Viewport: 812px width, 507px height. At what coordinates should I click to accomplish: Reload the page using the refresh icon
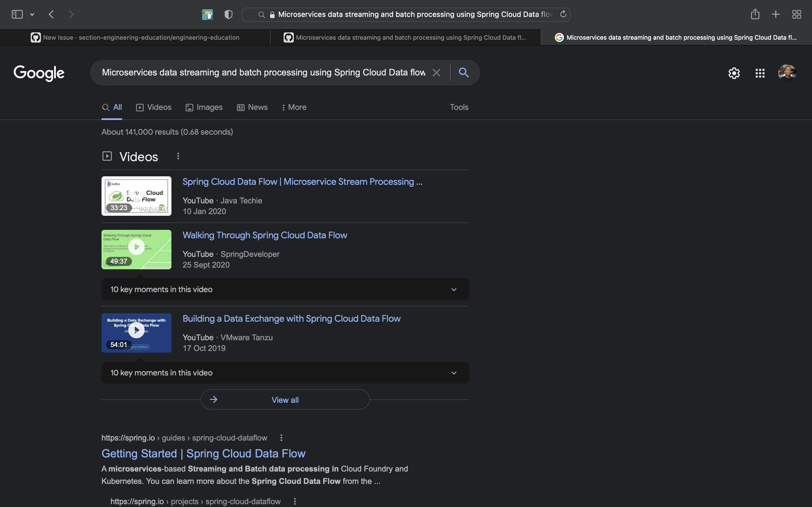coord(563,14)
